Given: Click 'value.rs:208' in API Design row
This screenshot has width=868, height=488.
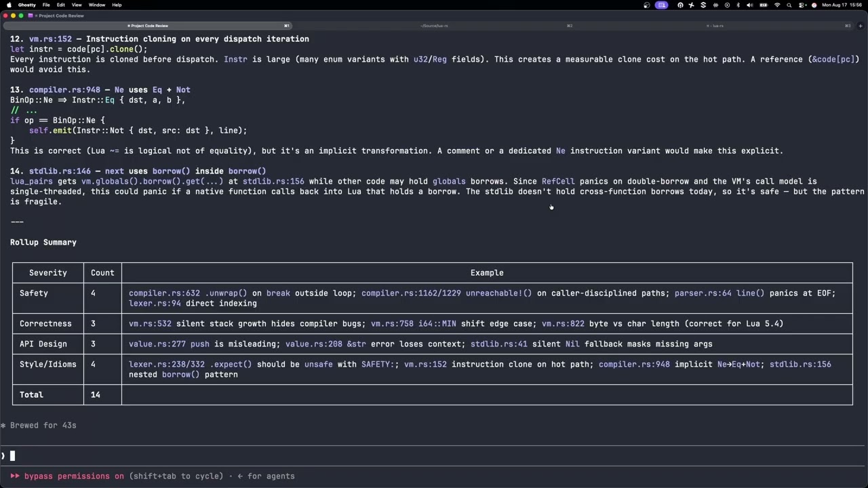Looking at the screenshot, I should pos(313,344).
